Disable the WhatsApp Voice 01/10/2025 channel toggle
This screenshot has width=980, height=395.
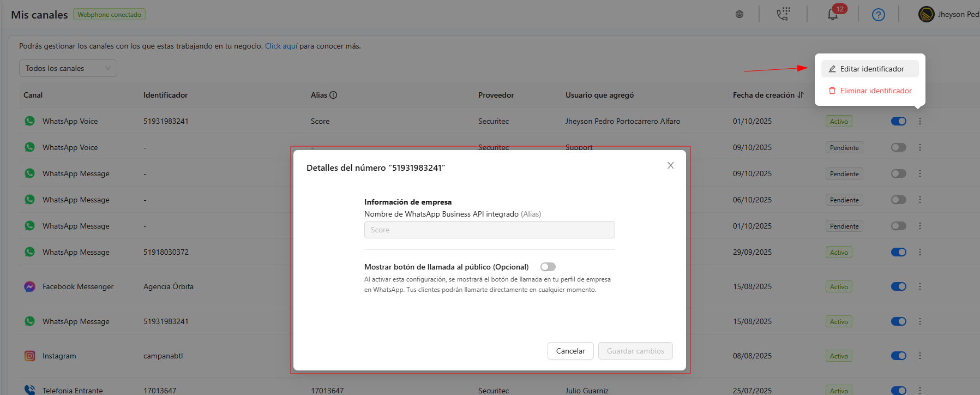(898, 121)
